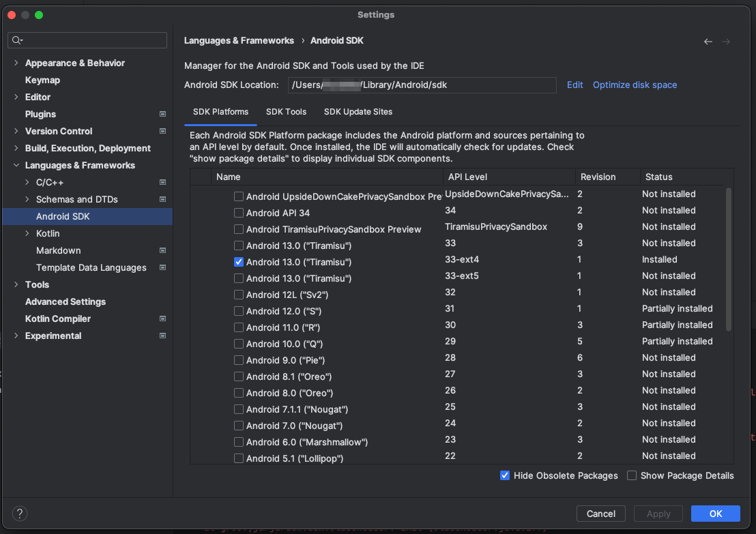Click the back navigation arrow icon
Image resolution: width=756 pixels, height=534 pixels.
708,42
